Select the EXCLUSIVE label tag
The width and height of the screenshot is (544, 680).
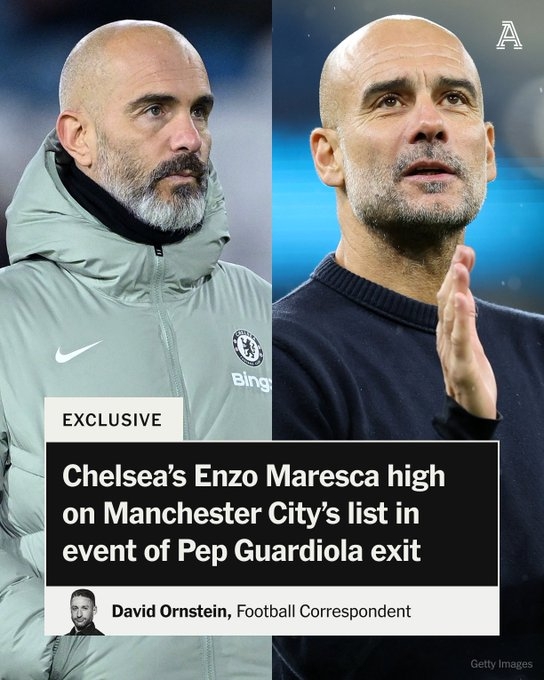[112, 419]
